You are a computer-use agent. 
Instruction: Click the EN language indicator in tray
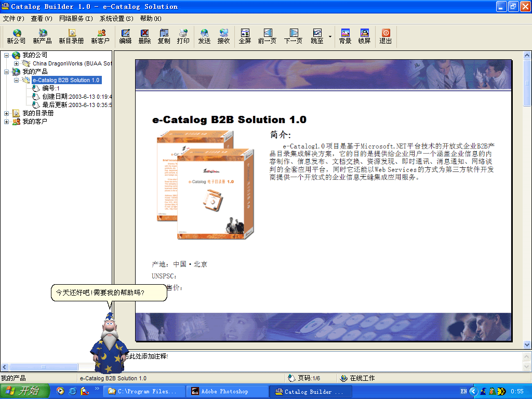pos(463,392)
